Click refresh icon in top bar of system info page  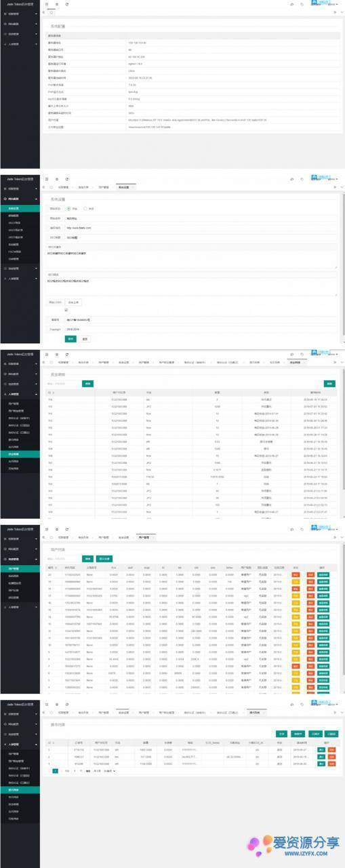point(66,4)
